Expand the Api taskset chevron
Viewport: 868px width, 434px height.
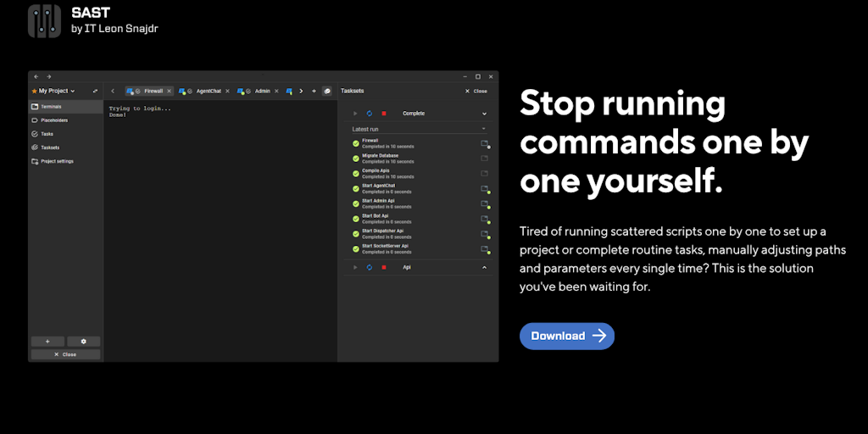pos(484,267)
